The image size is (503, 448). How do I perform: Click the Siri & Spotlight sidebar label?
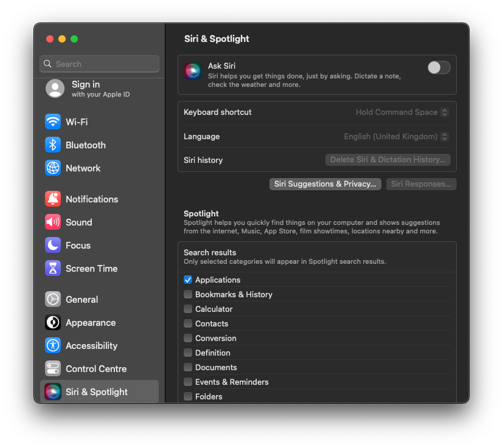[x=97, y=392]
